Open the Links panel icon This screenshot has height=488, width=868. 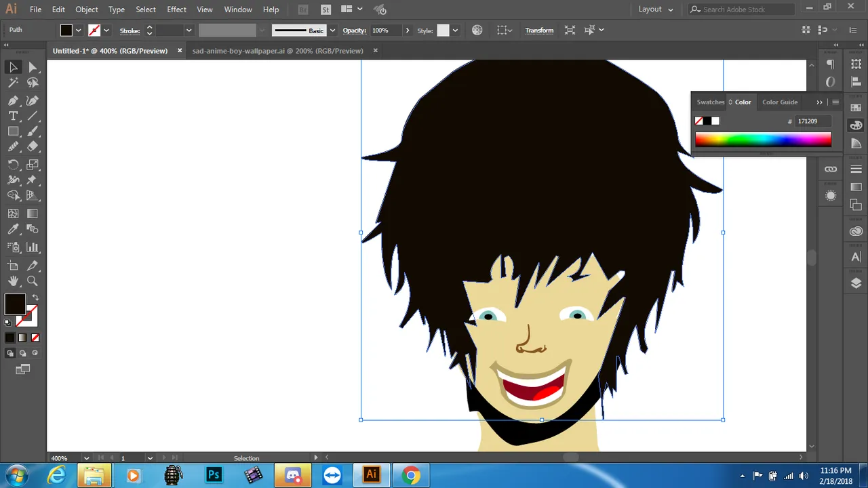831,169
